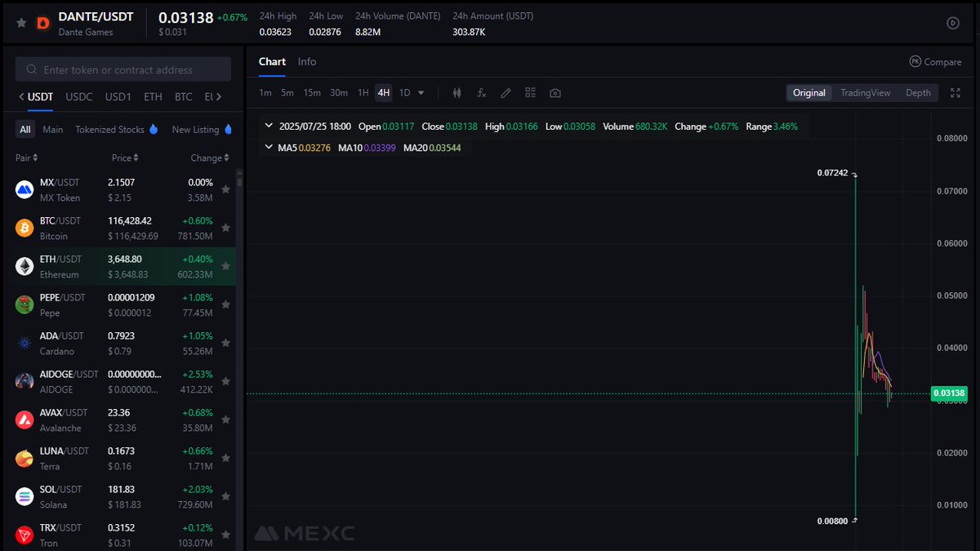Switch to the Info tab
The image size is (980, 551).
coord(307,62)
